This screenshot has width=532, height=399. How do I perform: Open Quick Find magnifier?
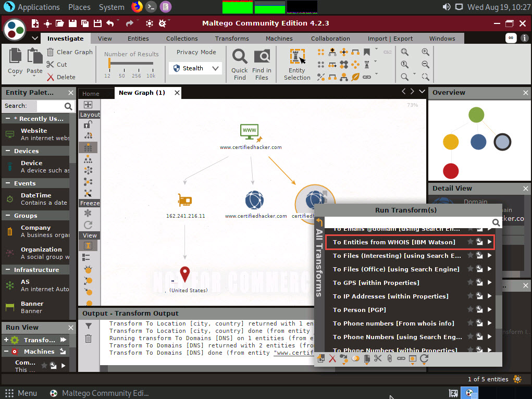[x=240, y=64]
